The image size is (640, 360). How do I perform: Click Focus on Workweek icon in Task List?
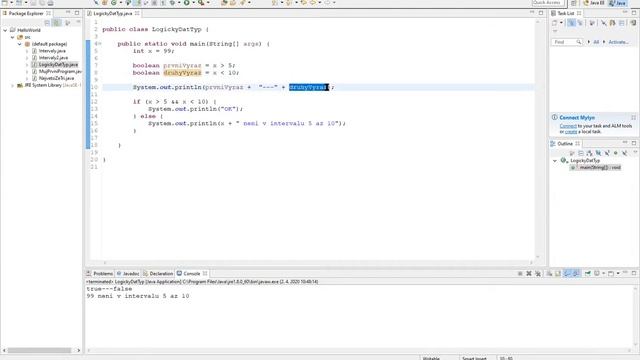[592, 23]
